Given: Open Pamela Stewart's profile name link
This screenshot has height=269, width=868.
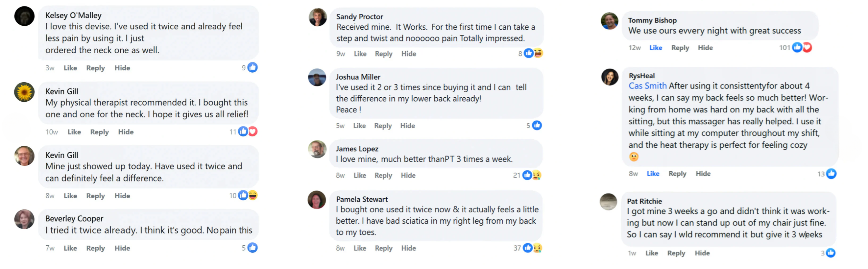Looking at the screenshot, I should (362, 199).
